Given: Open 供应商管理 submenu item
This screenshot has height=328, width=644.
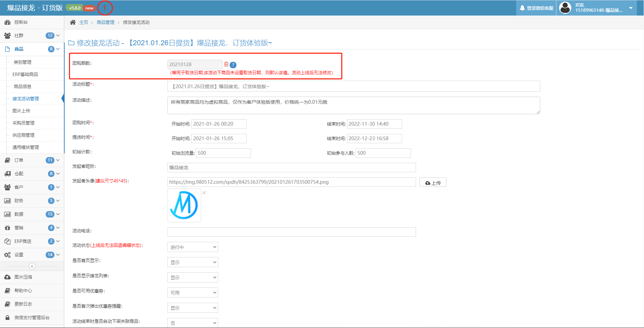Looking at the screenshot, I should [24, 135].
